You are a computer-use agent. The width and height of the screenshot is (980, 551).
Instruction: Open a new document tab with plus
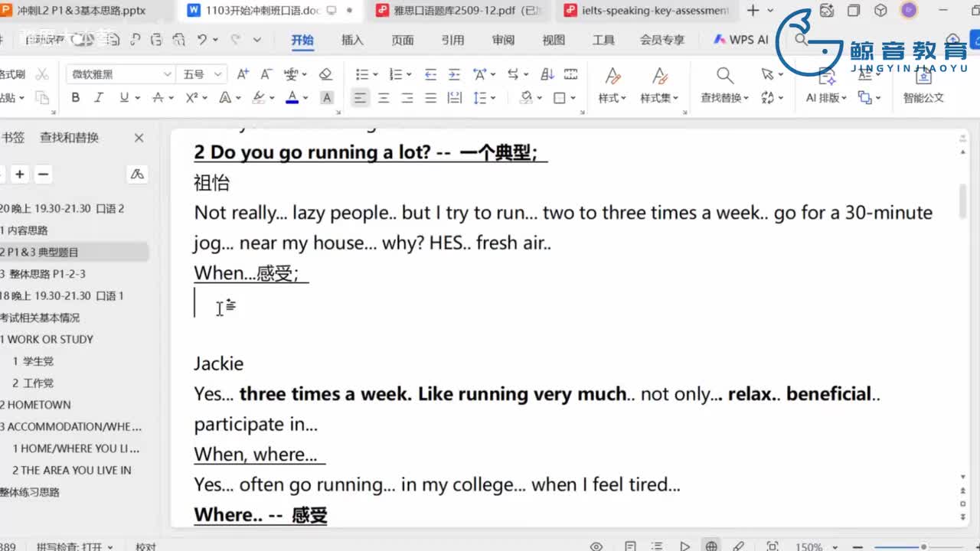753,11
